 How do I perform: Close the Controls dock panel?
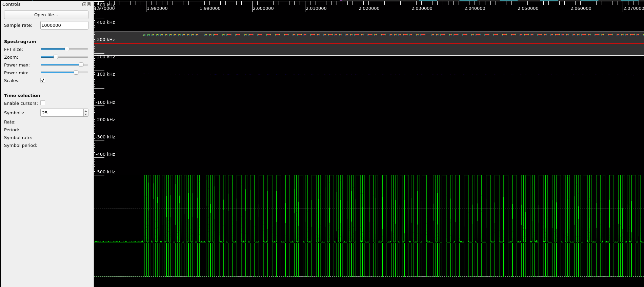coord(89,4)
